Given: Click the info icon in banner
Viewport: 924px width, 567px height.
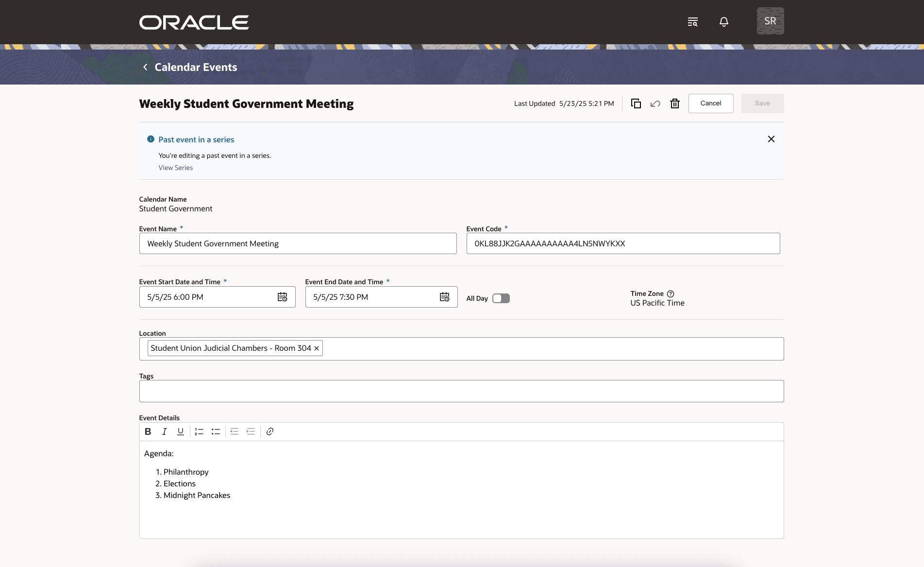Looking at the screenshot, I should pyautogui.click(x=151, y=139).
